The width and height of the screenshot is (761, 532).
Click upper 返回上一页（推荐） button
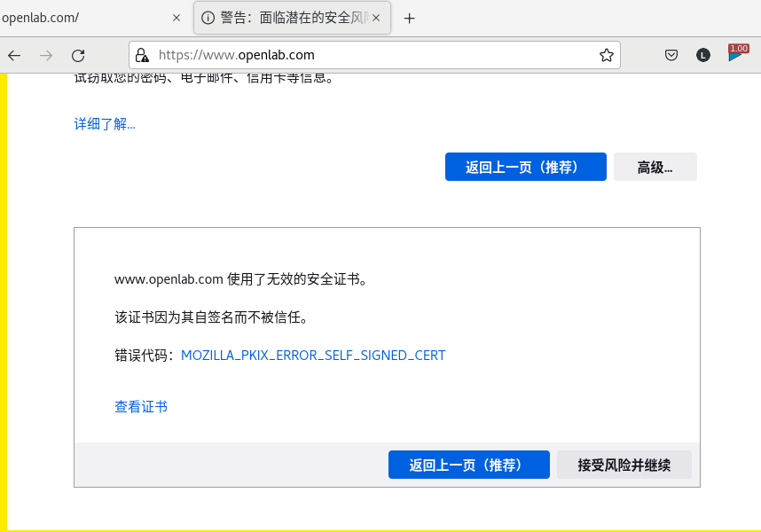526,167
